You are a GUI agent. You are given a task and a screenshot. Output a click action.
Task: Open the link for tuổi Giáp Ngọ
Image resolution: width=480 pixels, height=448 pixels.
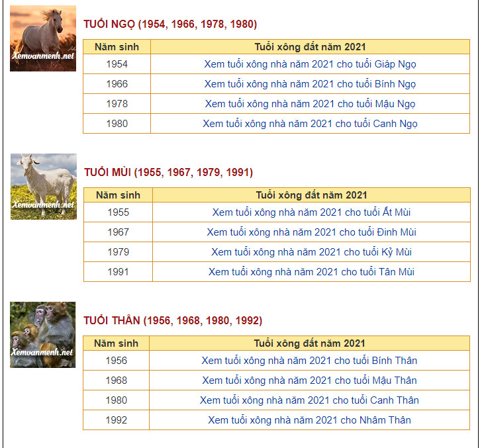pyautogui.click(x=310, y=64)
